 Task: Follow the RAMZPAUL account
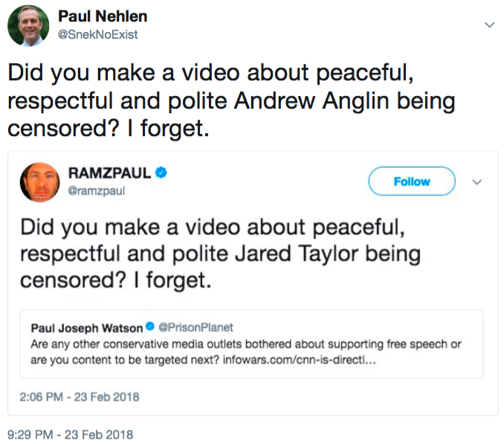[411, 181]
